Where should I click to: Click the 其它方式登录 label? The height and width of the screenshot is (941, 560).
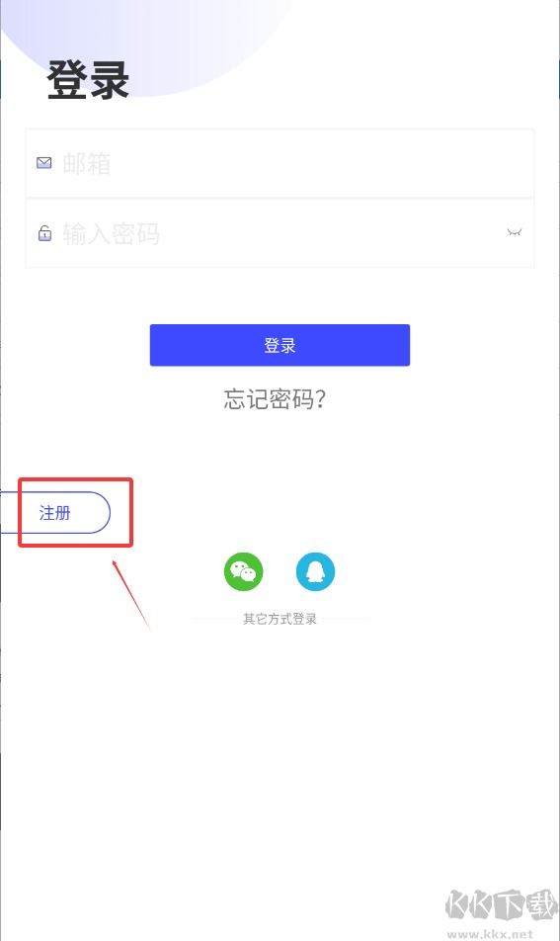pyautogui.click(x=280, y=619)
